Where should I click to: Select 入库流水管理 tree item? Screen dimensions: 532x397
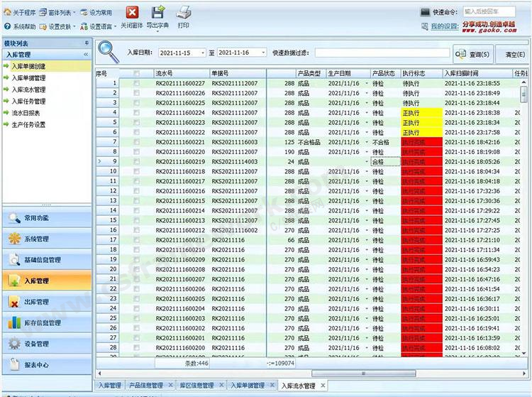[28, 89]
